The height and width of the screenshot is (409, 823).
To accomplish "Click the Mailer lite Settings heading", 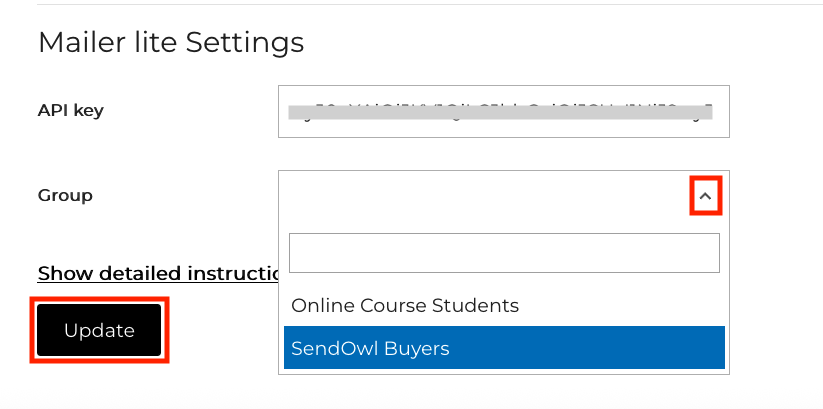I will (170, 42).
